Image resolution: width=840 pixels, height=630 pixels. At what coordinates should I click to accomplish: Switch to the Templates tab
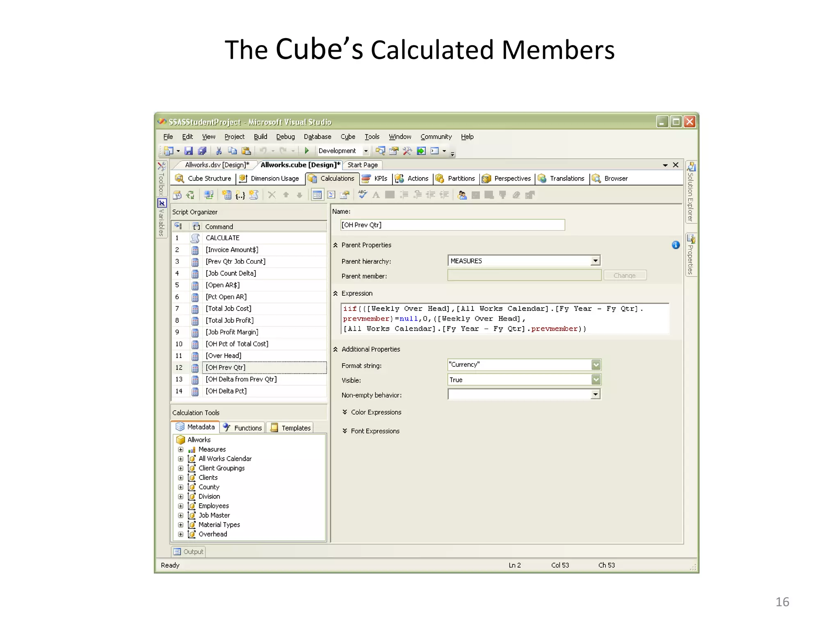[290, 428]
